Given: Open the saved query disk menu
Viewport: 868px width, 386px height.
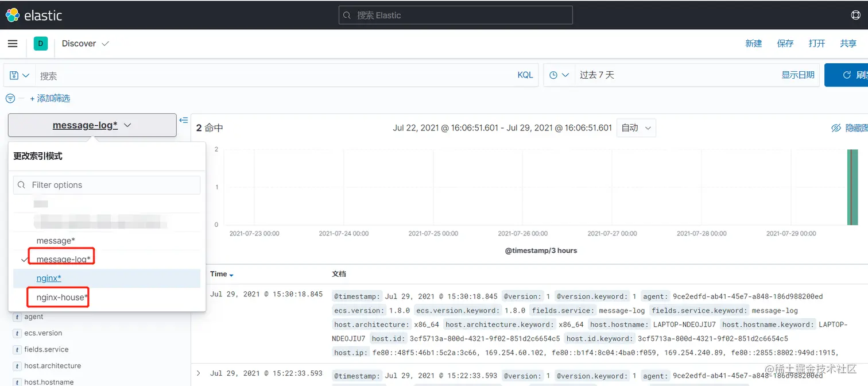Looking at the screenshot, I should click(20, 75).
